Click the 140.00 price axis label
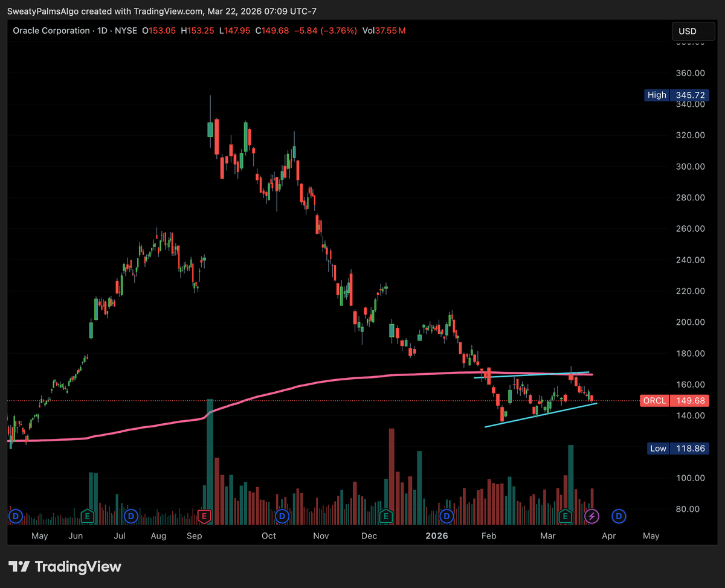Screen dimensions: 725x588 pos(691,416)
